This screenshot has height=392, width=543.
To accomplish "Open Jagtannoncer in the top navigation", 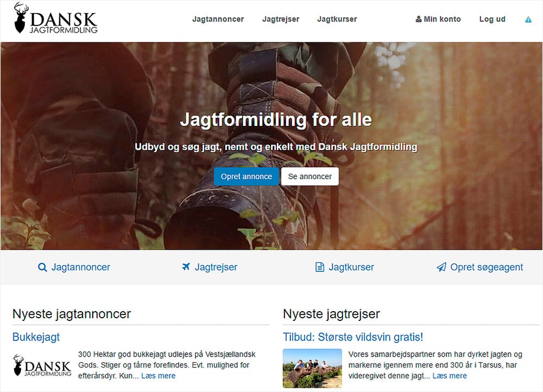I will point(218,19).
